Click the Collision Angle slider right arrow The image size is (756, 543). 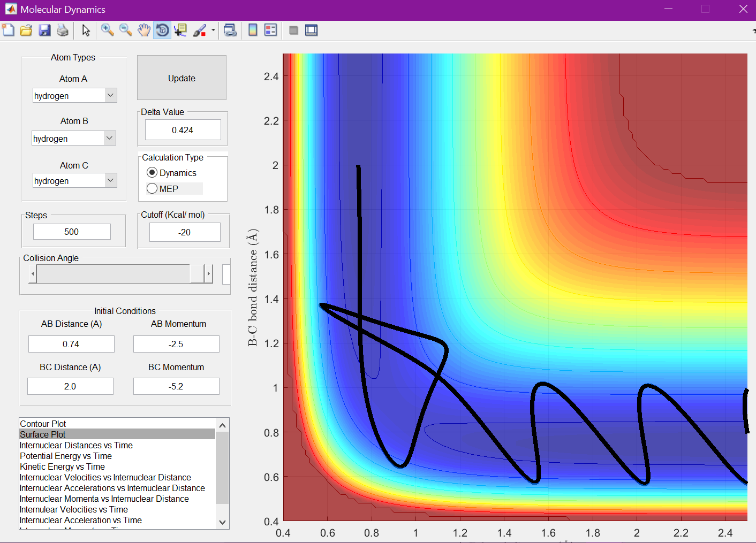209,273
